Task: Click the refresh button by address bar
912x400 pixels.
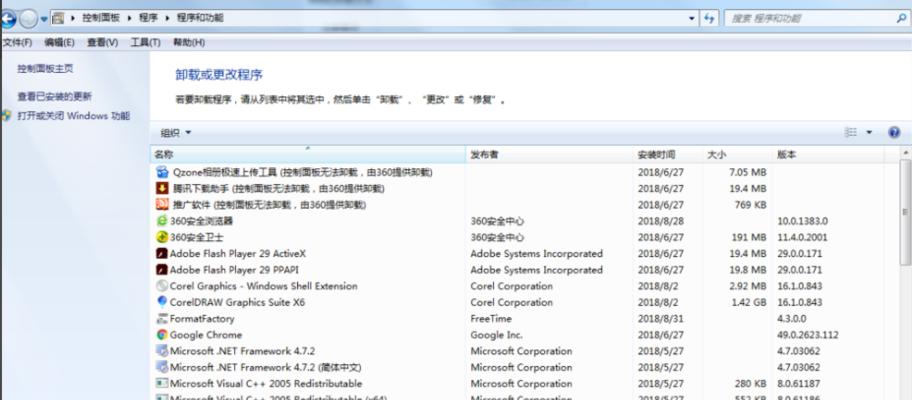Action: pyautogui.click(x=709, y=19)
